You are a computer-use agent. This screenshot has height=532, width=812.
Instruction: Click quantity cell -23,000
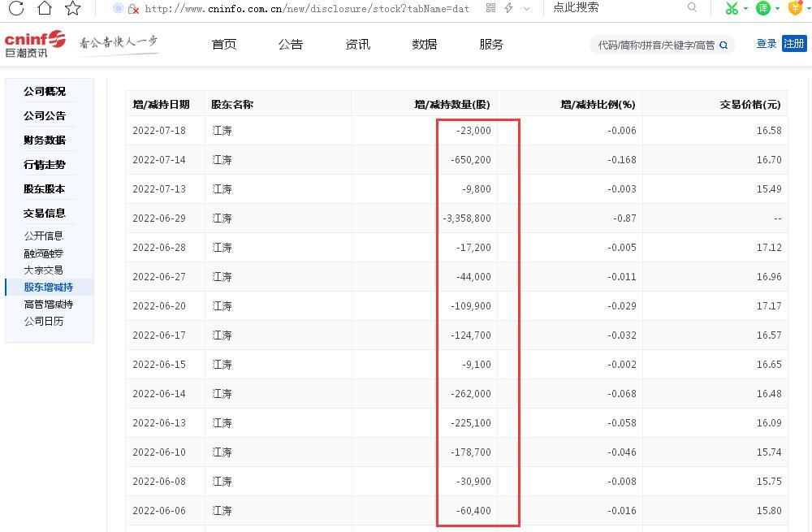tap(474, 131)
